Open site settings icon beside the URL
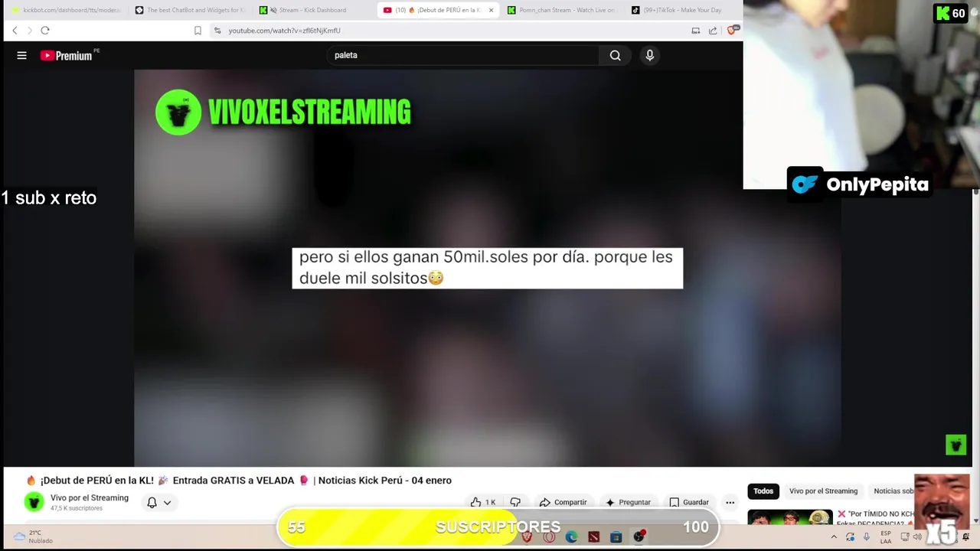 click(217, 31)
